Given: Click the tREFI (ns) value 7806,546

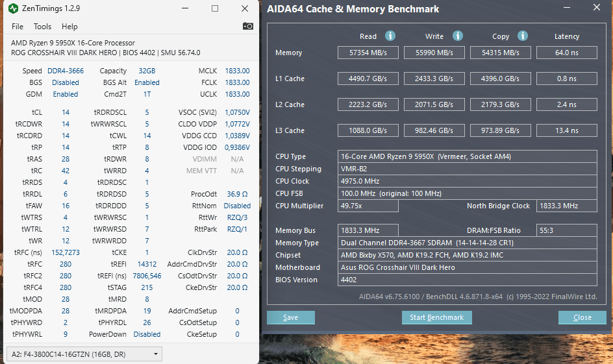Looking at the screenshot, I should pos(147,276).
